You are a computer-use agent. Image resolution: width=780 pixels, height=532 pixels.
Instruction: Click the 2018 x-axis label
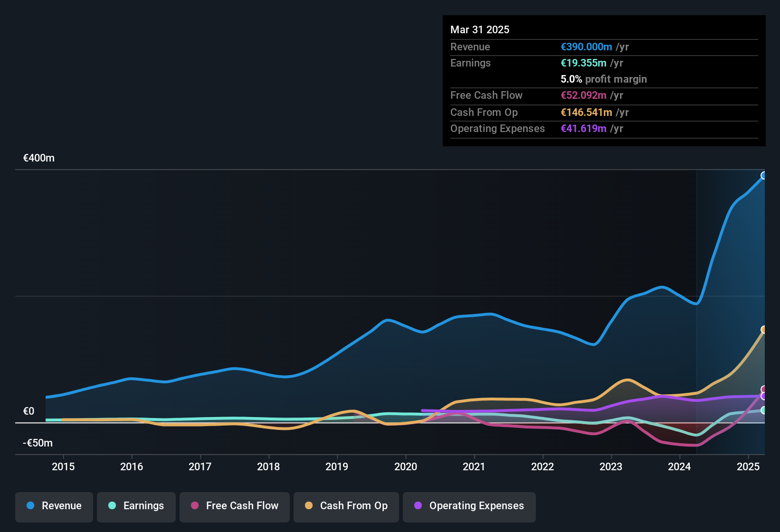pos(268,466)
